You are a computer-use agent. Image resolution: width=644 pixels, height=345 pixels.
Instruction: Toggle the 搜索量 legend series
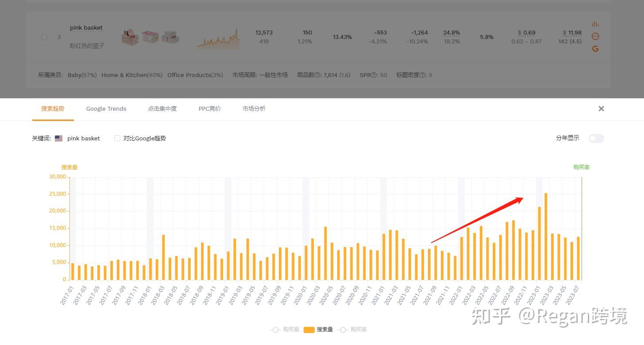[x=318, y=329]
